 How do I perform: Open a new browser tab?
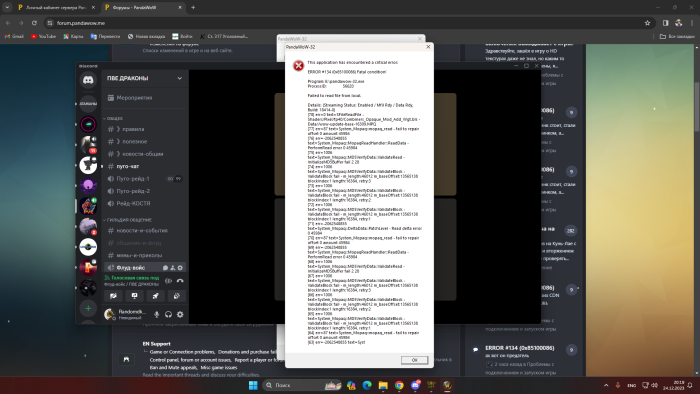coord(193,8)
